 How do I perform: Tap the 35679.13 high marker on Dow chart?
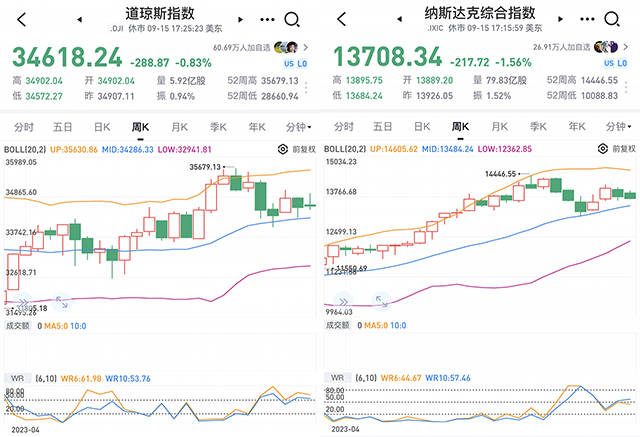click(205, 167)
